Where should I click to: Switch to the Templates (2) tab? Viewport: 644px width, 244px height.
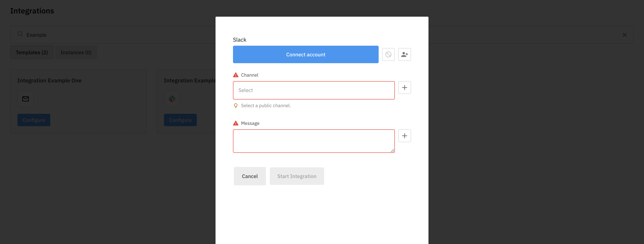(x=32, y=52)
